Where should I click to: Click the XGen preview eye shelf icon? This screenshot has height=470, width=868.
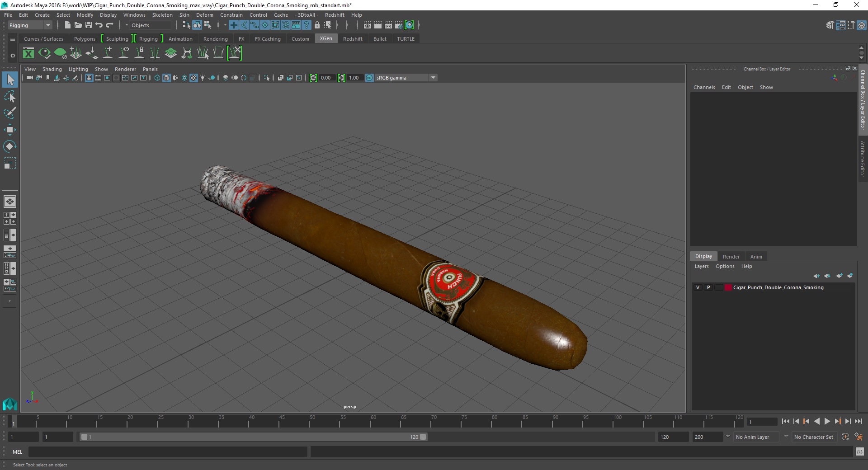click(x=44, y=53)
